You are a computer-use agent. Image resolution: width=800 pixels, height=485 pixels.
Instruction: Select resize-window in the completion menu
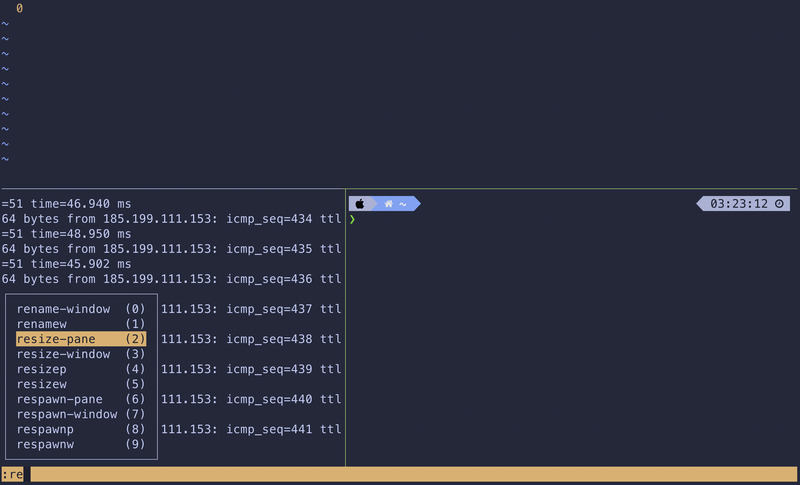[x=81, y=354]
